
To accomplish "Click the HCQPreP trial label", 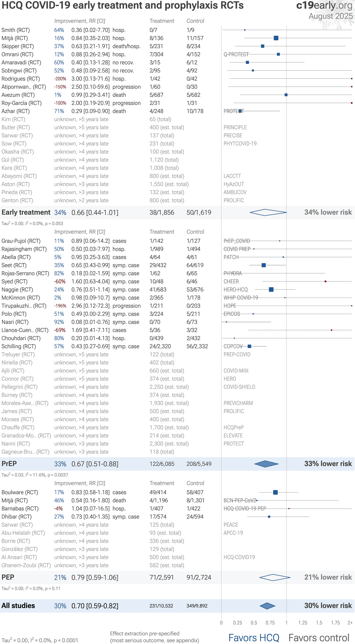I will [x=234, y=428].
